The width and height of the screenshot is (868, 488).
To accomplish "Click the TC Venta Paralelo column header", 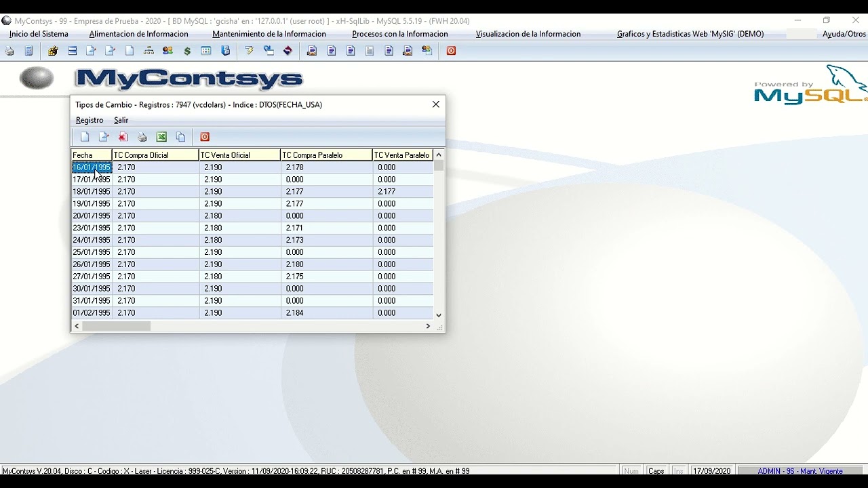I will coord(403,155).
